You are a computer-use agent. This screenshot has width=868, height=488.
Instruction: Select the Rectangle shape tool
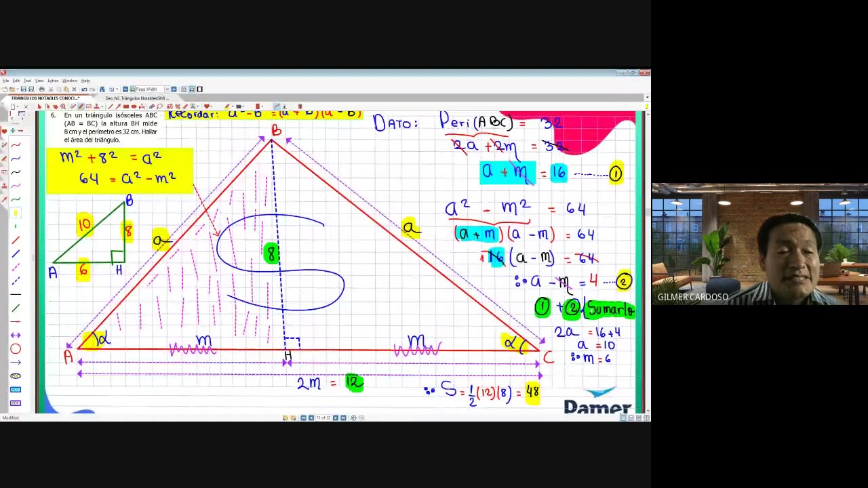coord(126,106)
